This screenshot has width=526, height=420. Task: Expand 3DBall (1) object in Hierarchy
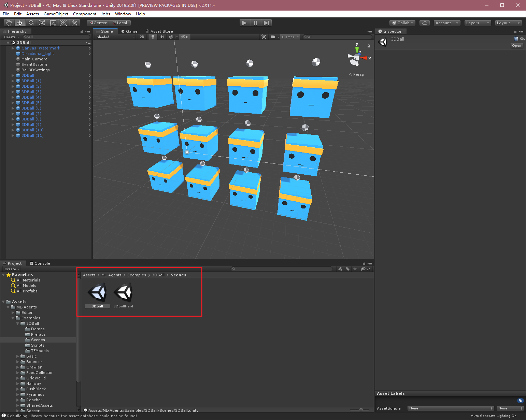13,81
